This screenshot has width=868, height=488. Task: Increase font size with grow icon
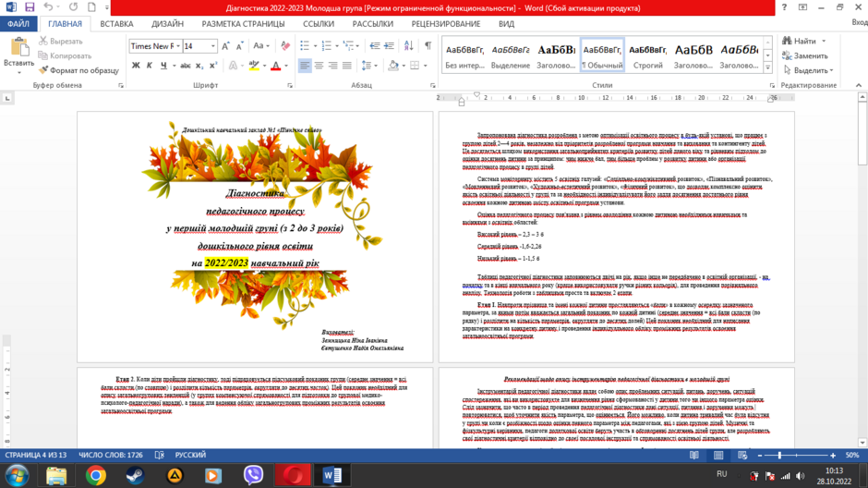point(225,46)
